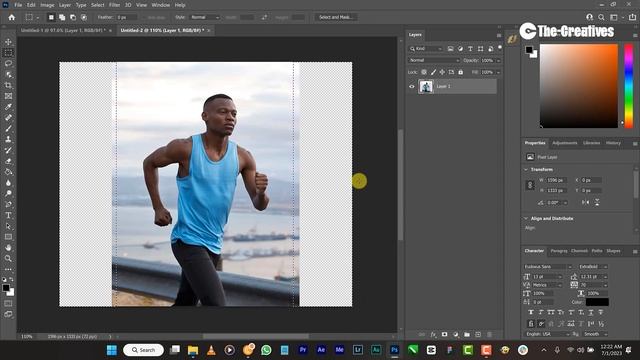Toggle lock image pixels
The image size is (640, 360).
(433, 72)
